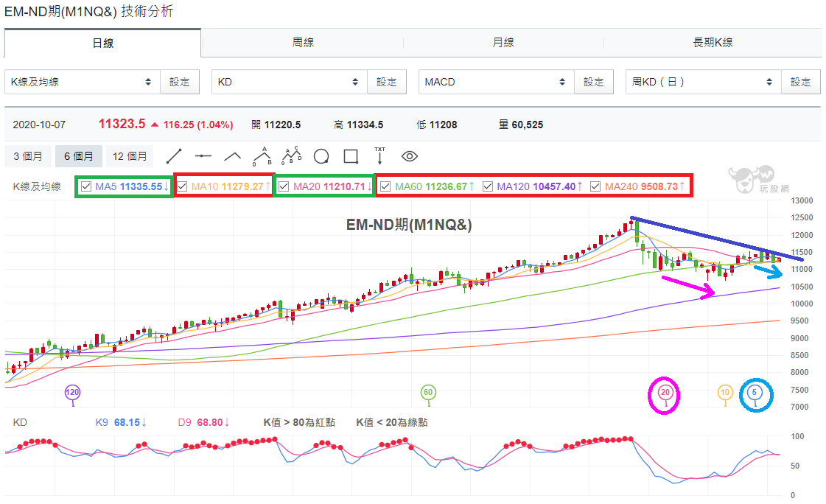Click the high value 11334.5
Image resolution: width=826 pixels, height=504 pixels.
[365, 125]
